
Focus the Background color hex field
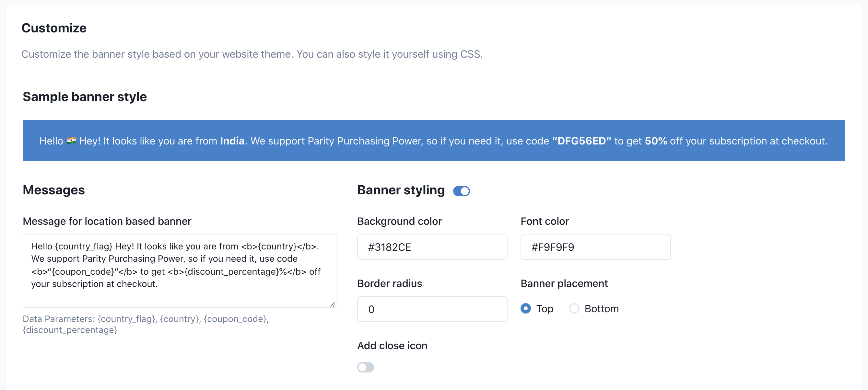pyautogui.click(x=432, y=247)
